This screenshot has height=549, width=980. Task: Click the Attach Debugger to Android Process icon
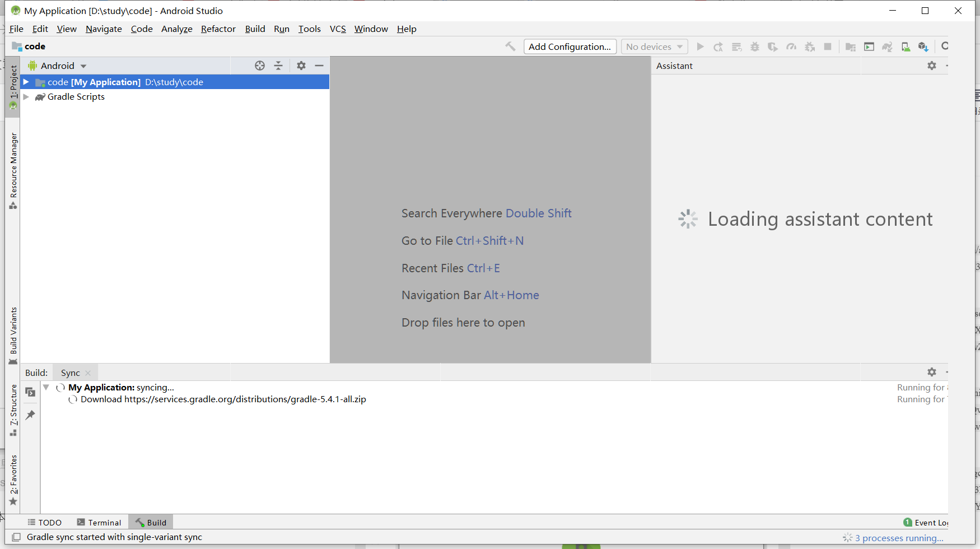point(810,46)
